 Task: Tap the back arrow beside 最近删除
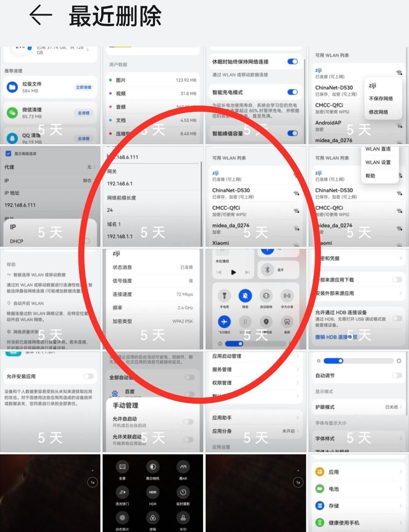click(41, 15)
